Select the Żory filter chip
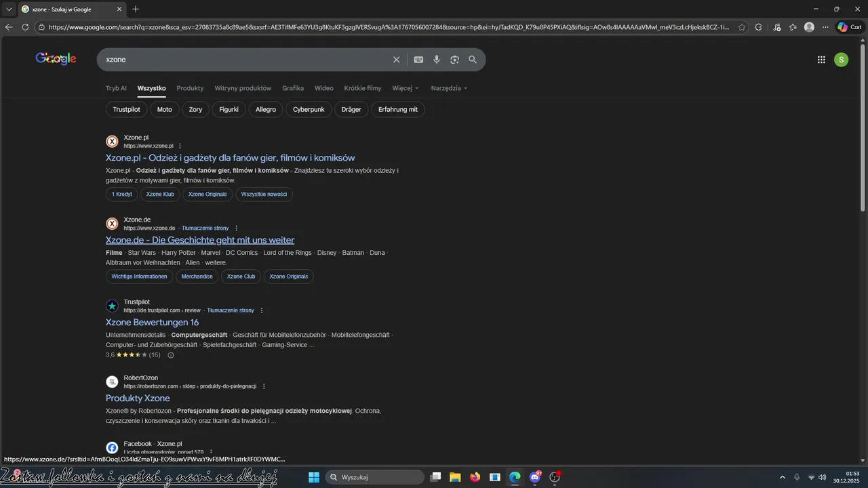Image resolution: width=868 pixels, height=488 pixels. click(x=195, y=109)
